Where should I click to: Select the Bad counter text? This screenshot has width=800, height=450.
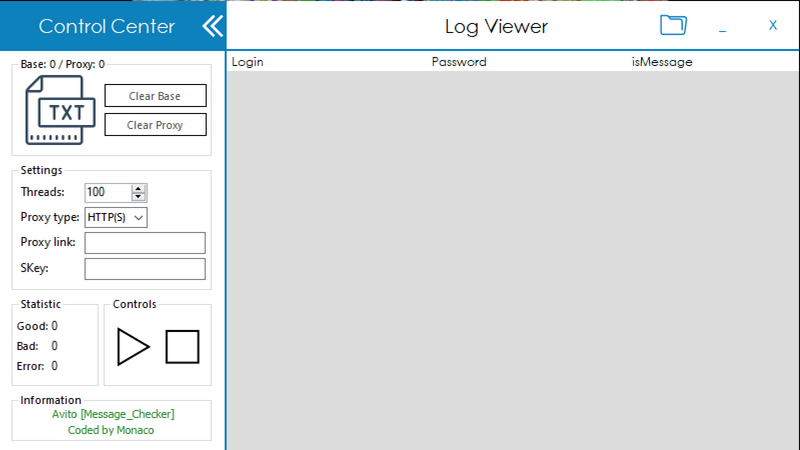pos(37,346)
